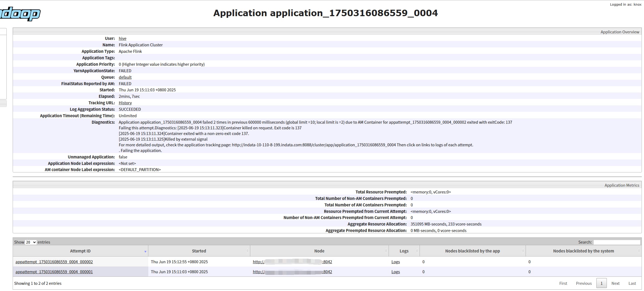Viewport: 644px width, 291px height.
Task: Open the History tracking URL
Action: (x=125, y=103)
